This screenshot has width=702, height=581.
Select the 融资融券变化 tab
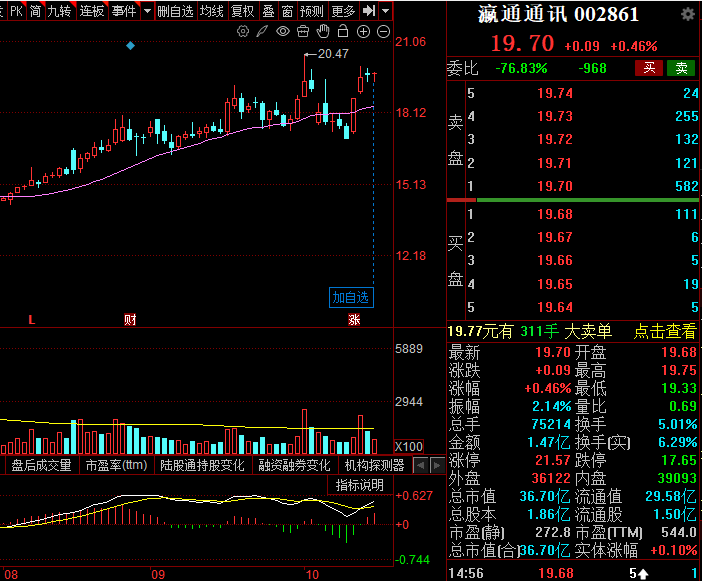point(294,465)
